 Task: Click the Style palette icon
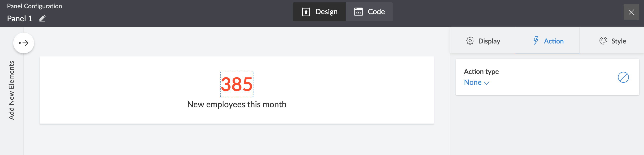pos(603,41)
